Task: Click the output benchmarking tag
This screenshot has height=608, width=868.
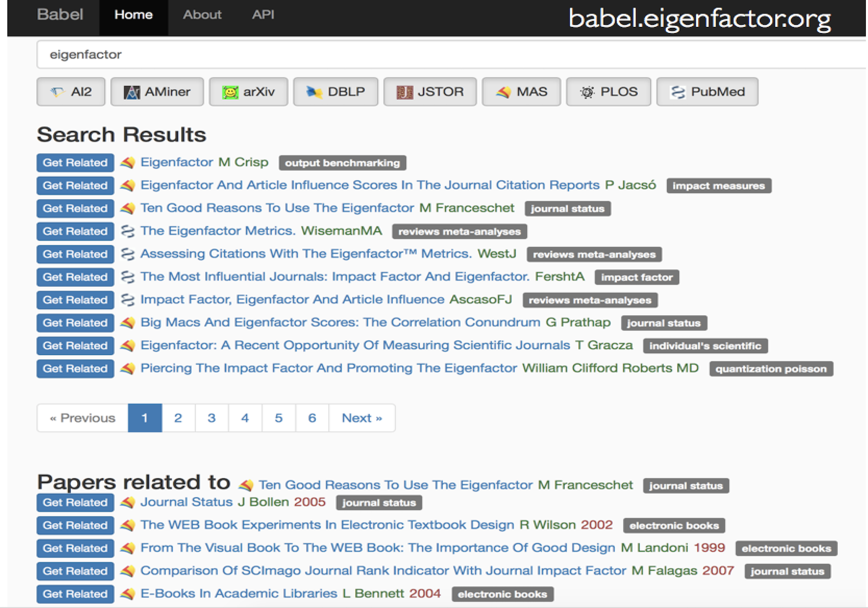Action: pos(342,163)
